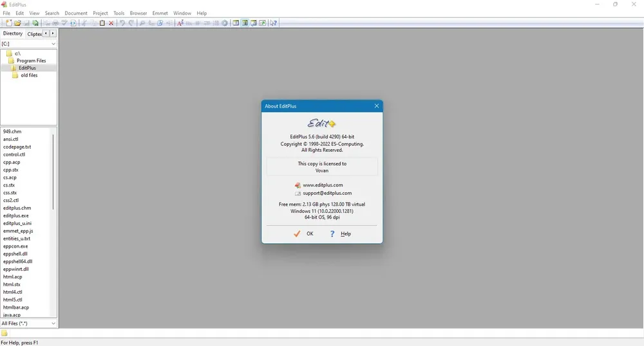Select the Program Files folder in tree

click(31, 60)
